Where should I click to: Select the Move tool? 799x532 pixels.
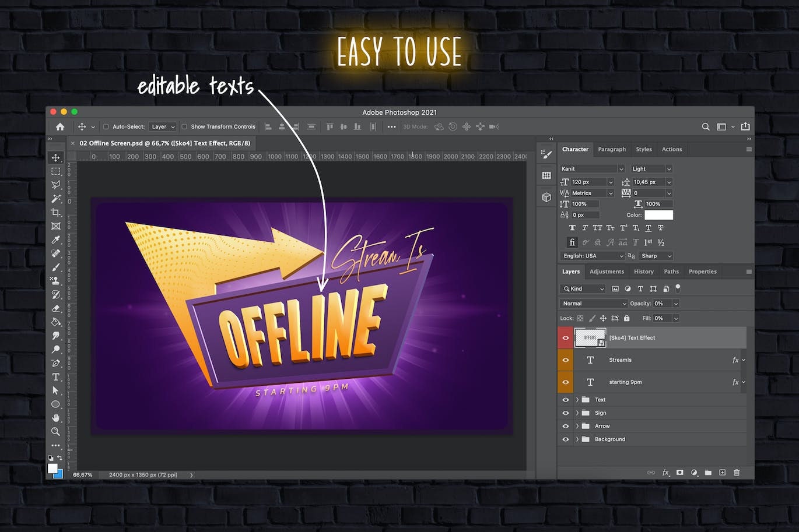pyautogui.click(x=56, y=157)
